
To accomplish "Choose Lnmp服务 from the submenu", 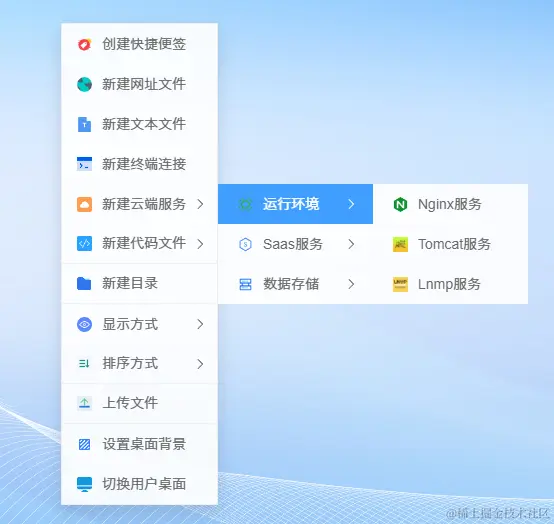I will click(450, 284).
